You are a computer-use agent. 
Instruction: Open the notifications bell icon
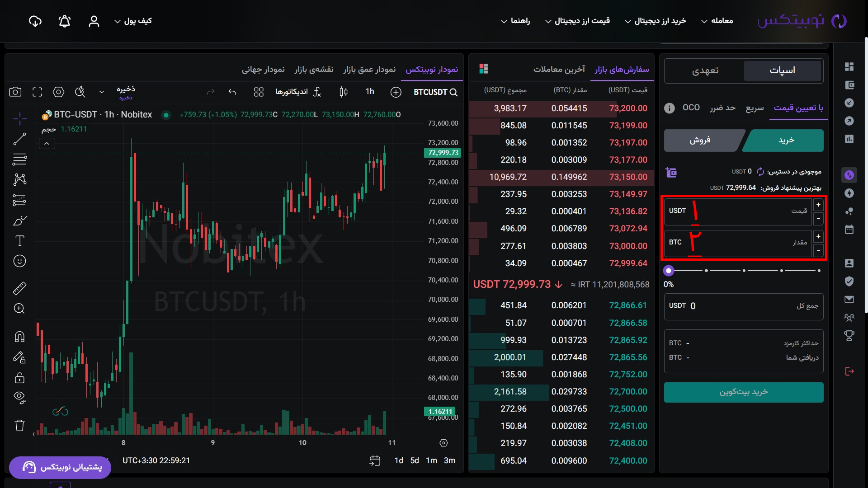click(65, 21)
